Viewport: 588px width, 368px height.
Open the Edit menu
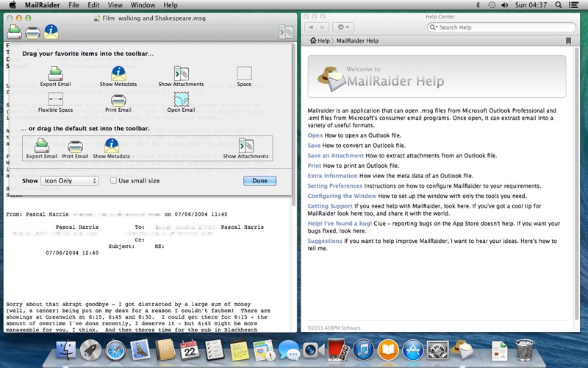tap(93, 5)
